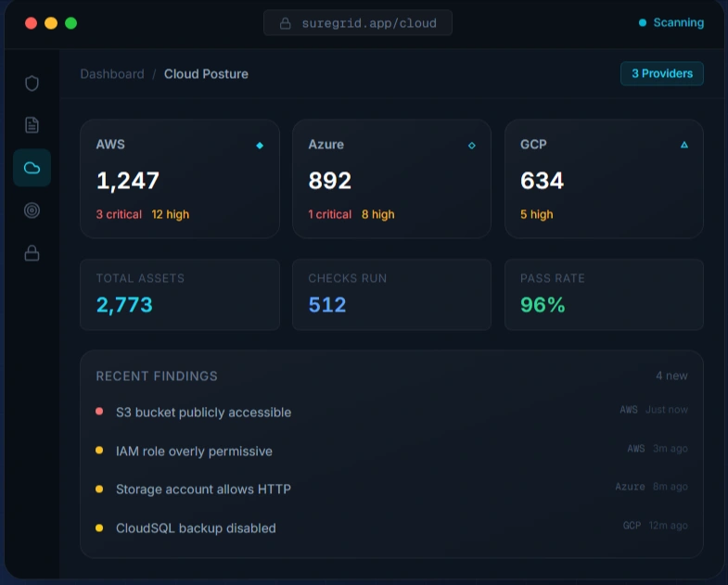Select the CloudSQL backup disabled finding
Screen dimensions: 728x585
(196, 528)
